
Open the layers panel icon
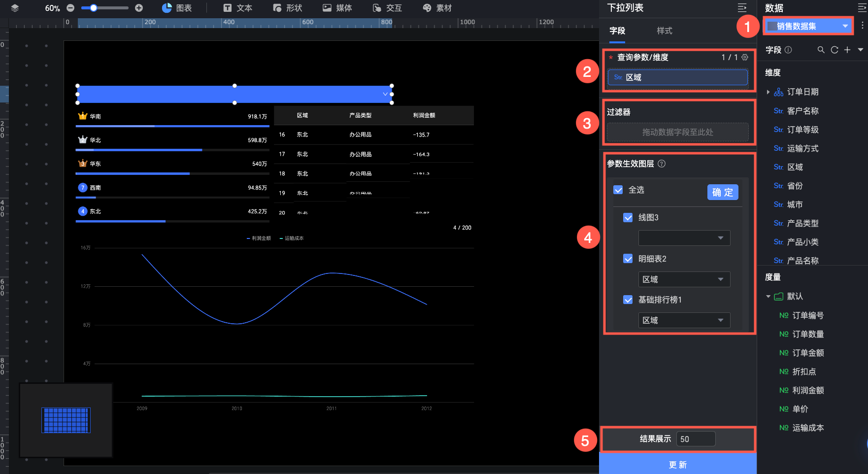tap(15, 8)
